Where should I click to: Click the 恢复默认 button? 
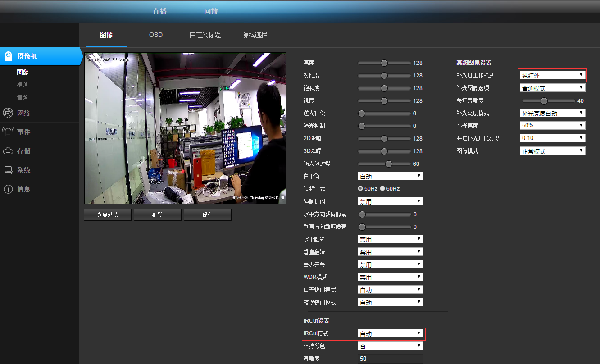(x=108, y=215)
